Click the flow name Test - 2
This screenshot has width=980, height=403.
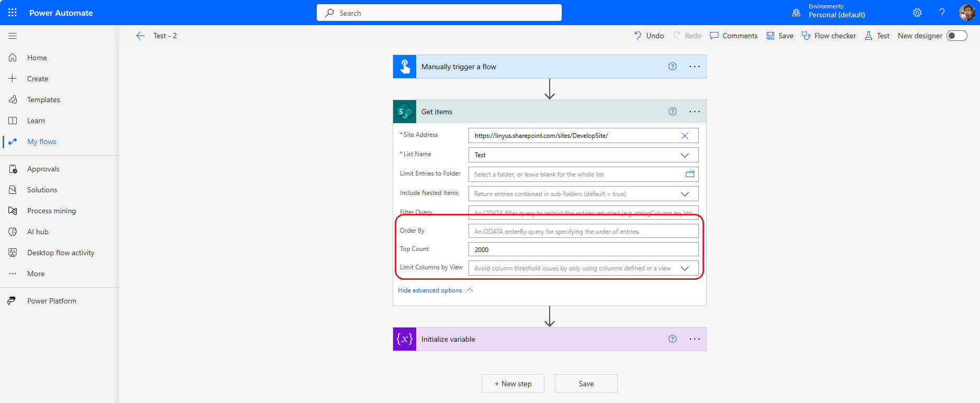(x=165, y=36)
